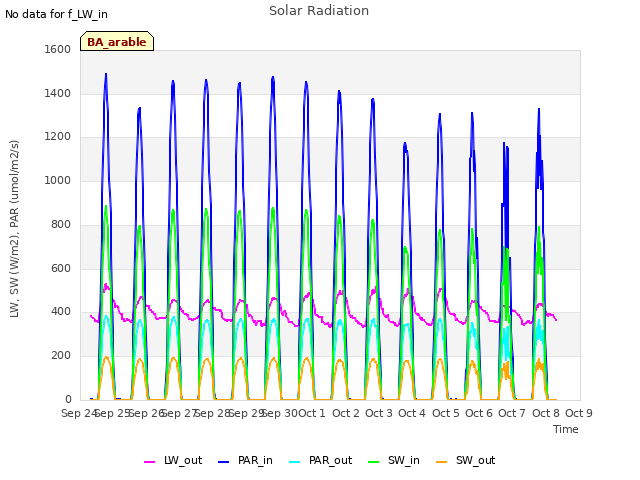Click the 1400 y-axis tick label
Screen dimensions: 640x480
58,93
